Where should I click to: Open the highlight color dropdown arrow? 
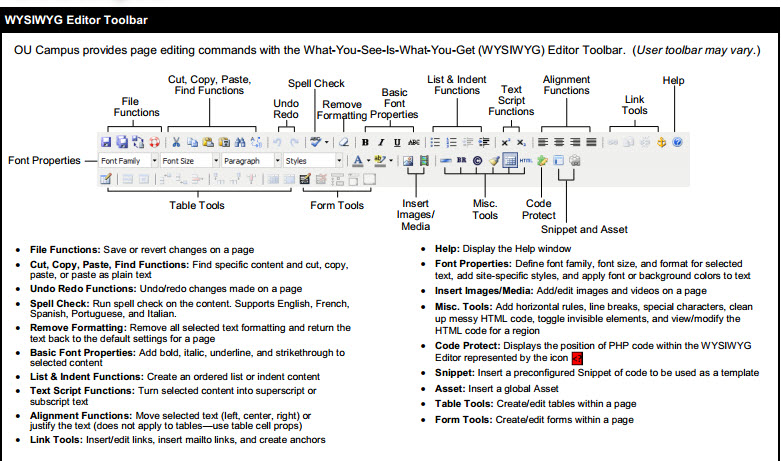click(x=391, y=161)
